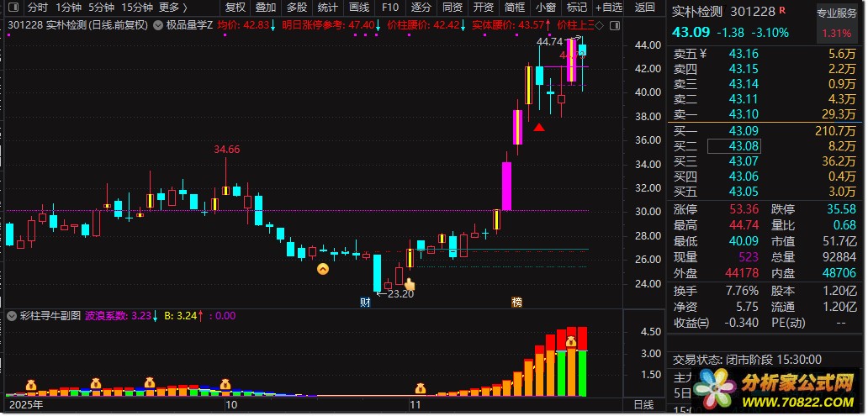Click the panel toggle icon left of 分时

pyautogui.click(x=13, y=8)
